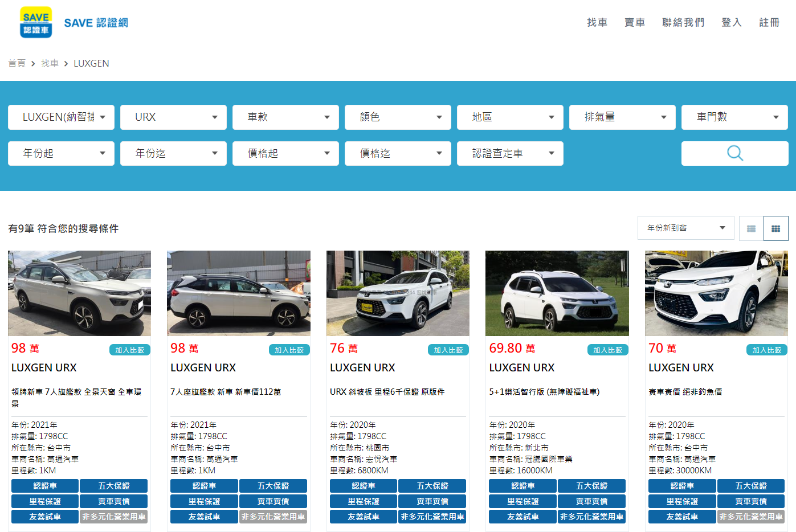Image resolution: width=796 pixels, height=532 pixels.
Task: Open the 找車 menu item
Action: pyautogui.click(x=597, y=23)
